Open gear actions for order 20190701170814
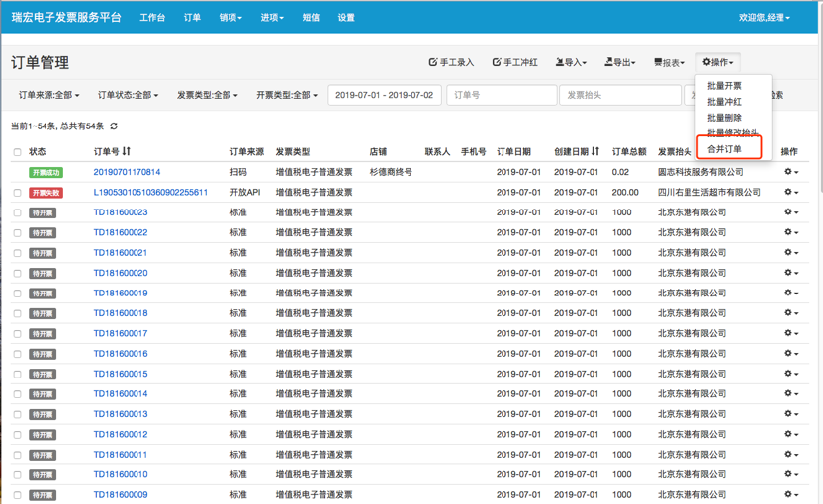This screenshot has width=823, height=504. [791, 172]
